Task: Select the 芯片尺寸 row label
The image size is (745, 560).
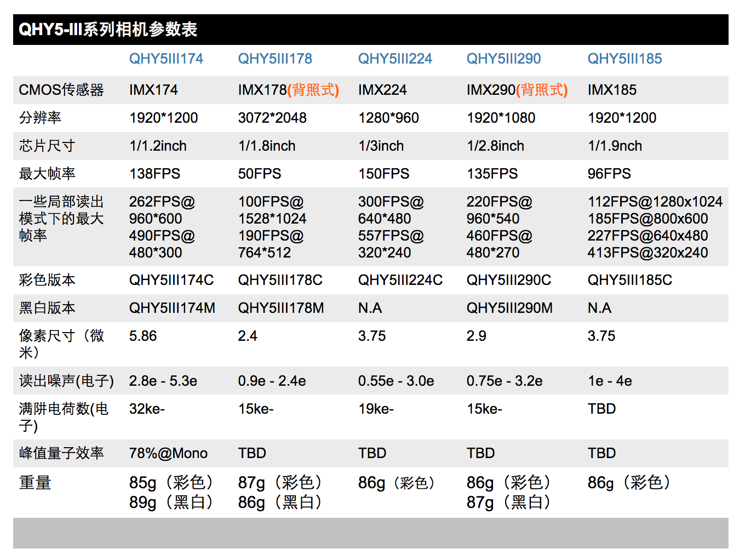Action: coord(47,146)
